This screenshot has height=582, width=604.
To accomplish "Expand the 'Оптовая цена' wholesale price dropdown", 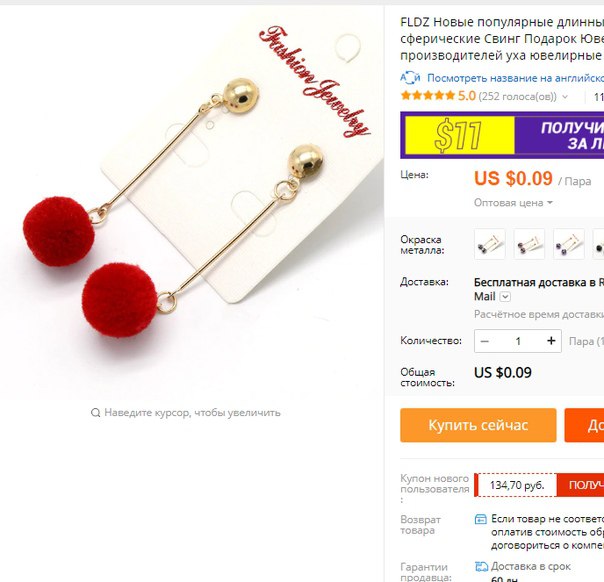I will (x=513, y=203).
